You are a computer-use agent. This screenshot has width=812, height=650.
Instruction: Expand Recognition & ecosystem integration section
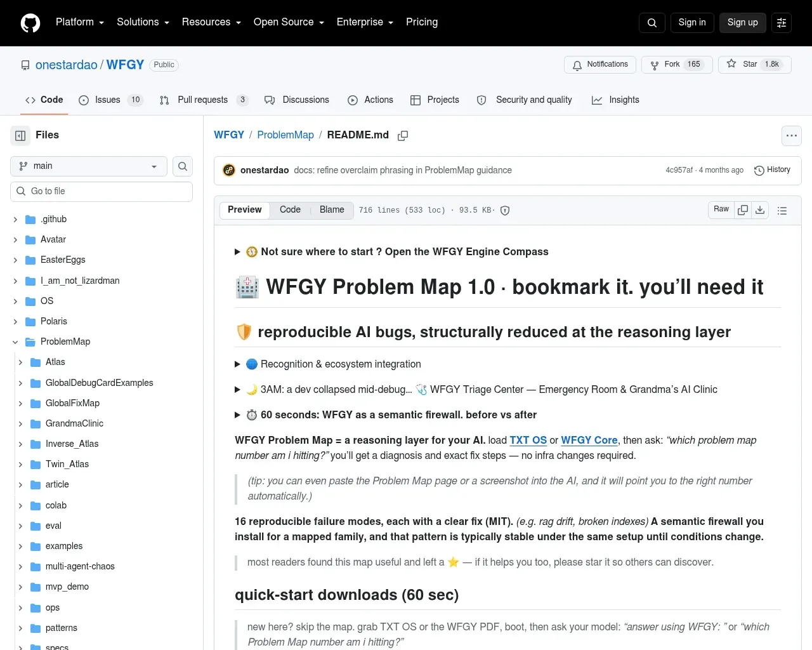[328, 364]
